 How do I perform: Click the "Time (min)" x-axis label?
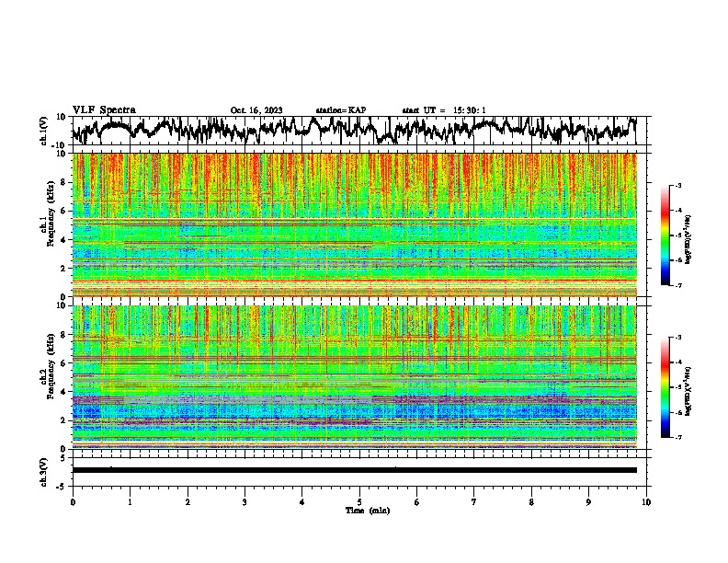[368, 511]
